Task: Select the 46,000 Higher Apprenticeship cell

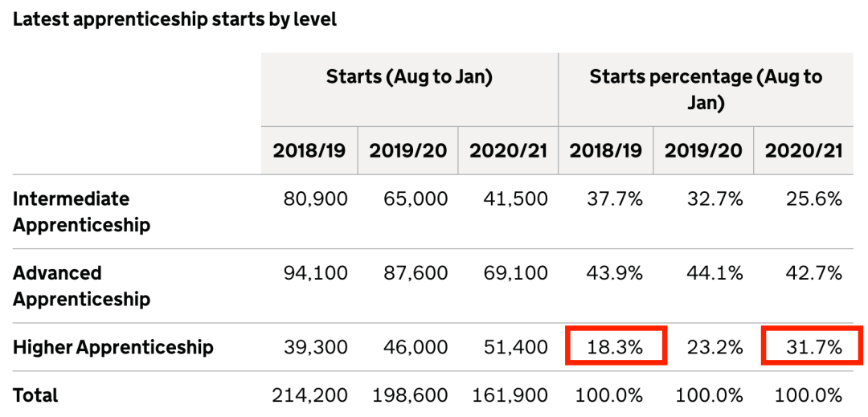Action: [416, 347]
